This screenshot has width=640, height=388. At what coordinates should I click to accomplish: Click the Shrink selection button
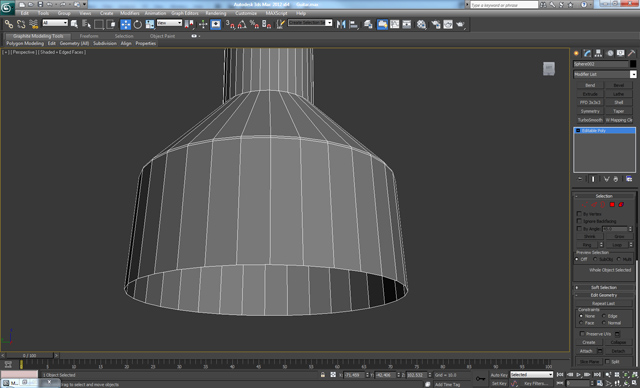pos(589,236)
